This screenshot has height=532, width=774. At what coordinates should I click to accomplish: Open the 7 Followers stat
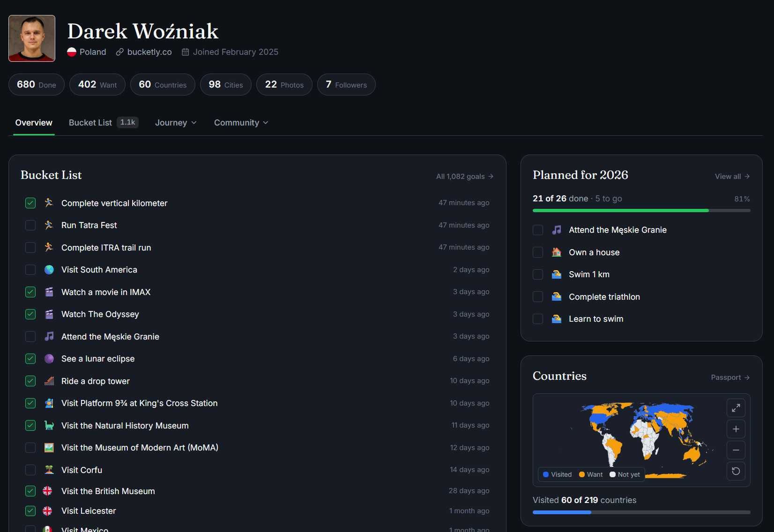(x=346, y=85)
